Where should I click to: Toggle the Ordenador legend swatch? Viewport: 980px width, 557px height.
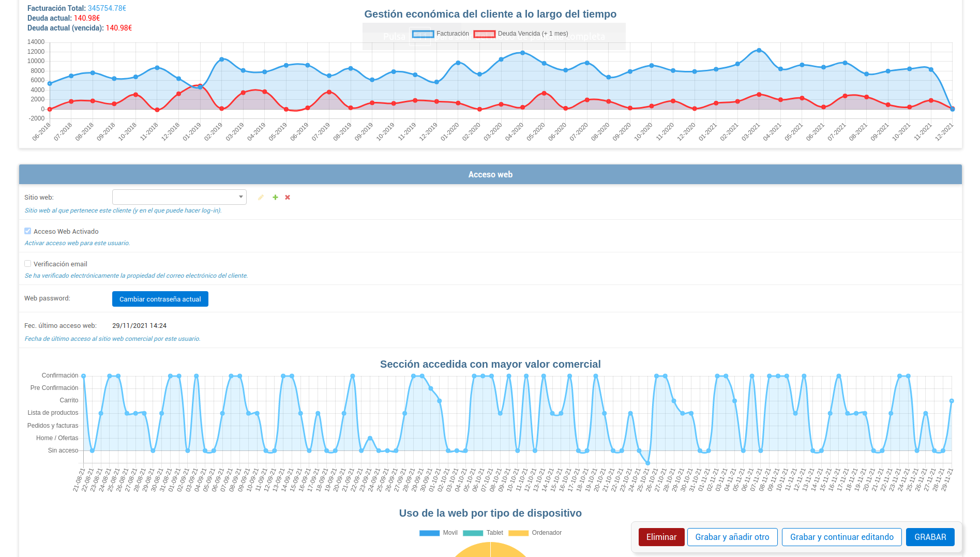pyautogui.click(x=518, y=533)
